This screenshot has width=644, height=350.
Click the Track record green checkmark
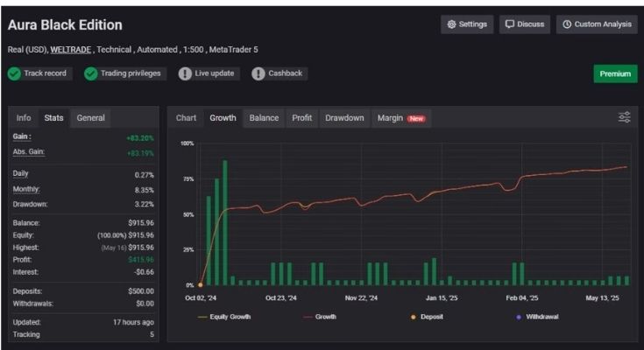click(14, 73)
